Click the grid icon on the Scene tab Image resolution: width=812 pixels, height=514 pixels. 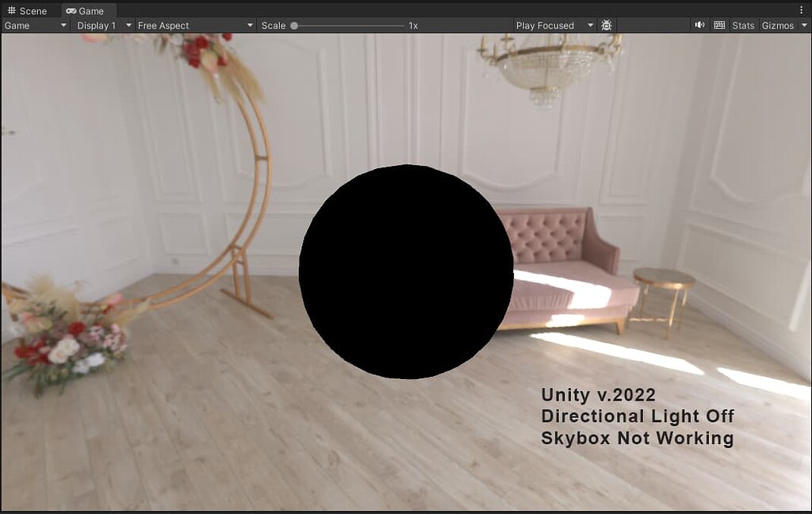[x=11, y=10]
